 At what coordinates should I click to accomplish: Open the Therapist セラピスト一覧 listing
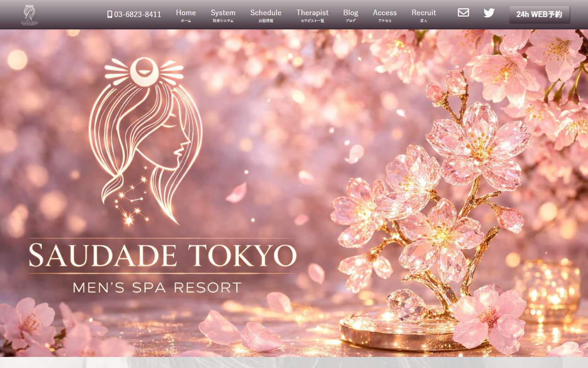(312, 14)
